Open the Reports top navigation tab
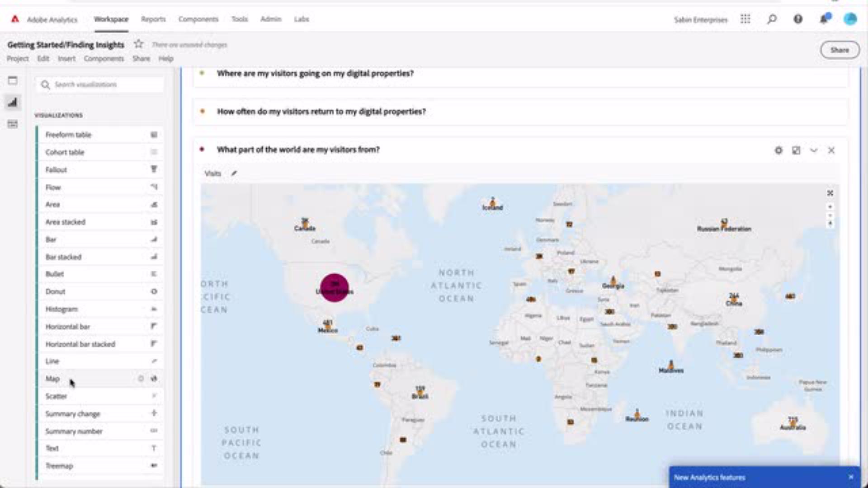Screen dimensions: 868x488 coord(153,19)
